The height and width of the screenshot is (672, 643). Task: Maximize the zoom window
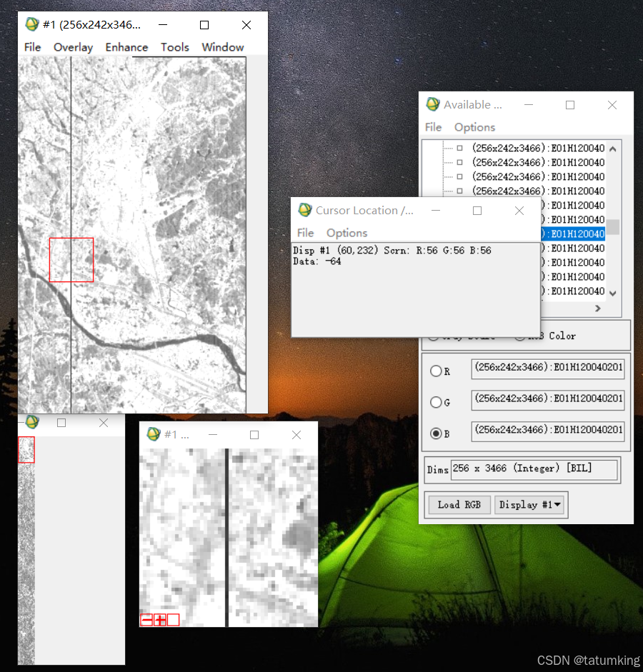click(x=254, y=435)
